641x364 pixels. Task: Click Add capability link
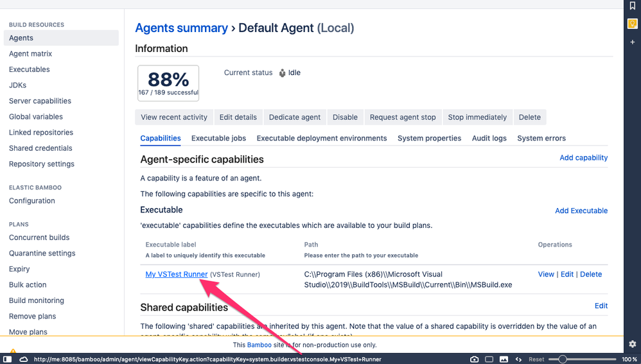pyautogui.click(x=583, y=158)
